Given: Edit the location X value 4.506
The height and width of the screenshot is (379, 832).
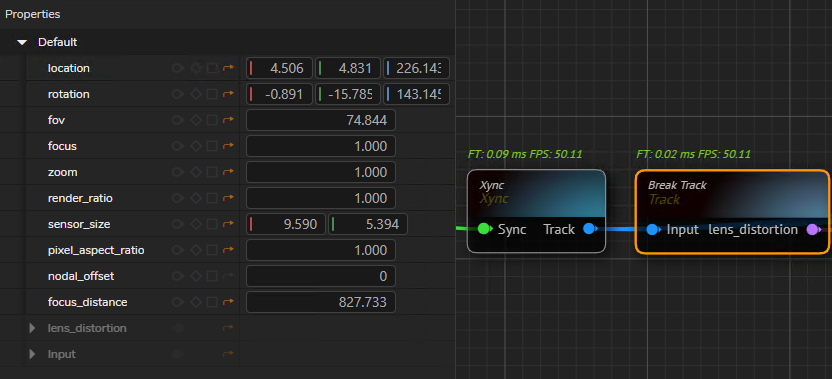Looking at the screenshot, I should tap(280, 68).
